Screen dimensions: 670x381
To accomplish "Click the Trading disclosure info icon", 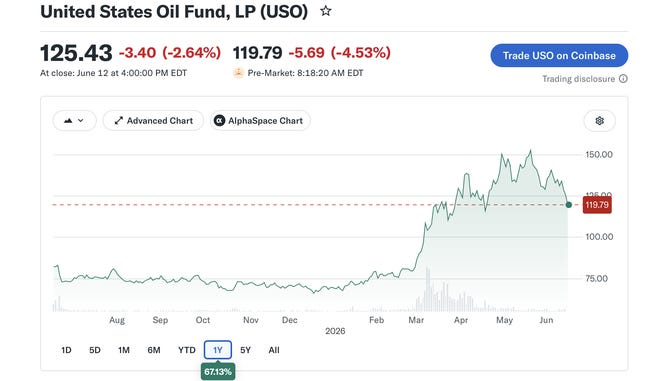I will (623, 79).
